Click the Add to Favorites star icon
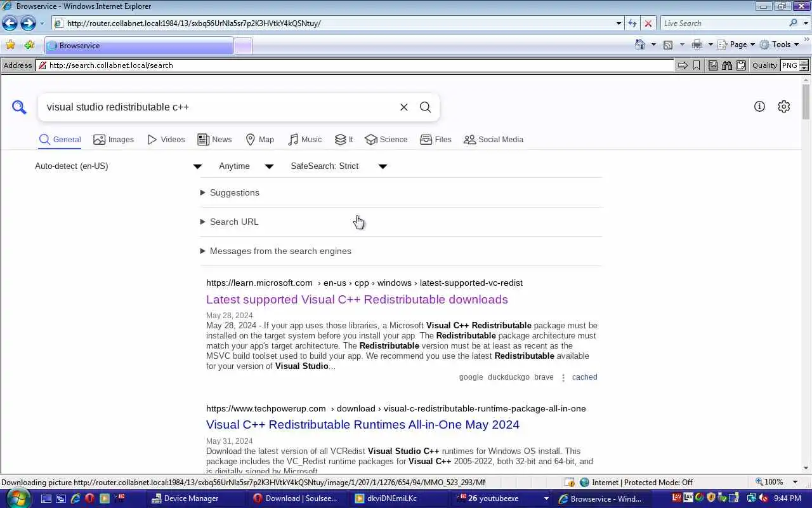The image size is (812, 508). click(x=29, y=45)
